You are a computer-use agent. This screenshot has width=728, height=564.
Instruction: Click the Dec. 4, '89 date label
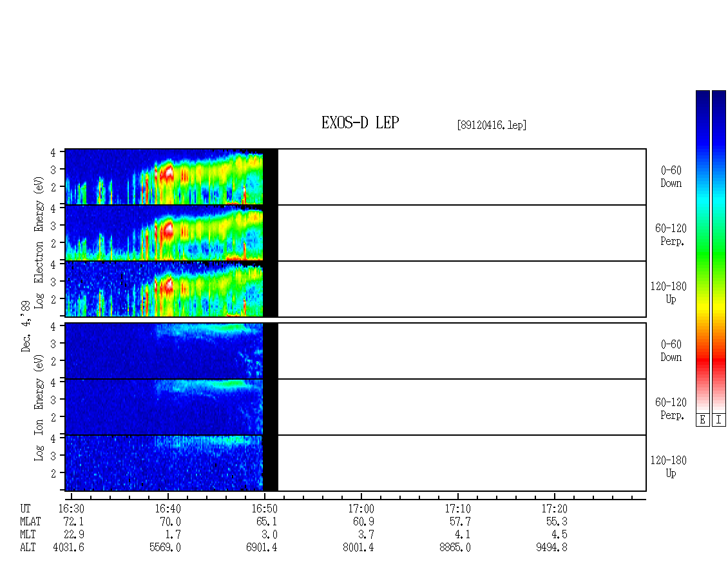26,327
